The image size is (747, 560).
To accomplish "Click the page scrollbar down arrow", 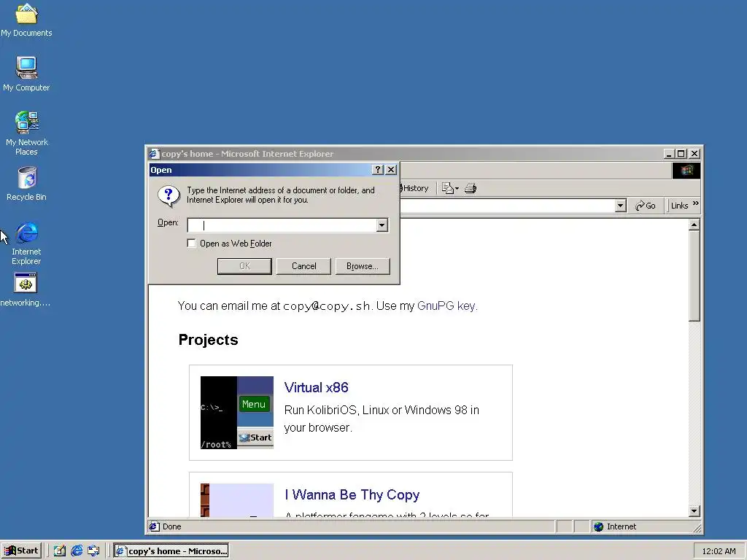I will pos(694,511).
